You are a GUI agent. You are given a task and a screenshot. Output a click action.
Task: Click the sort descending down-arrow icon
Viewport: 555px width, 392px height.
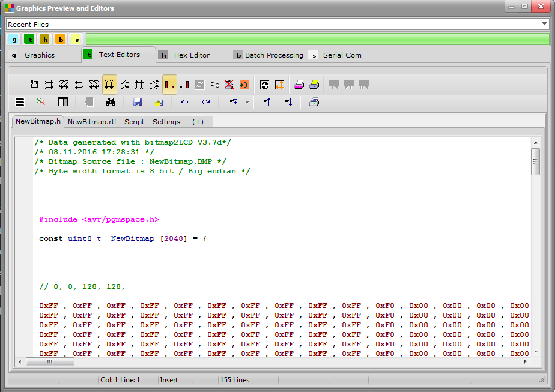(x=288, y=102)
